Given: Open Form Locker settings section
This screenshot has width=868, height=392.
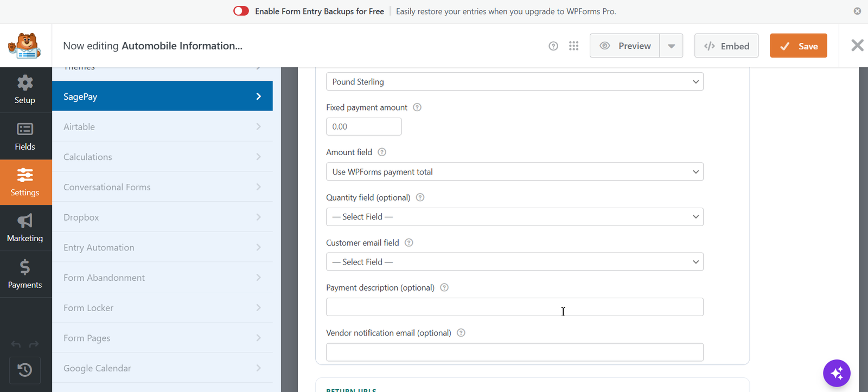Looking at the screenshot, I should coord(162,307).
